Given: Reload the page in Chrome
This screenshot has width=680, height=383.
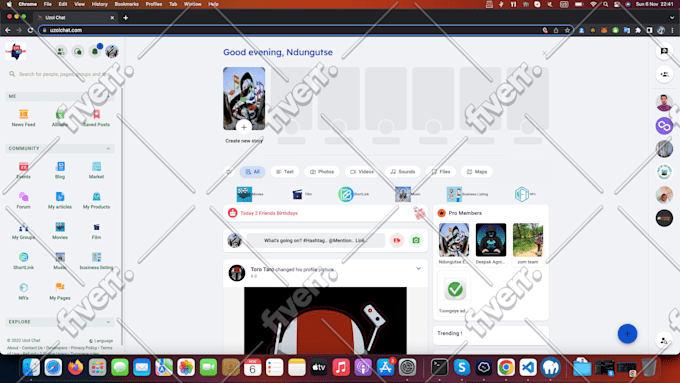Looking at the screenshot, I should coord(30,30).
